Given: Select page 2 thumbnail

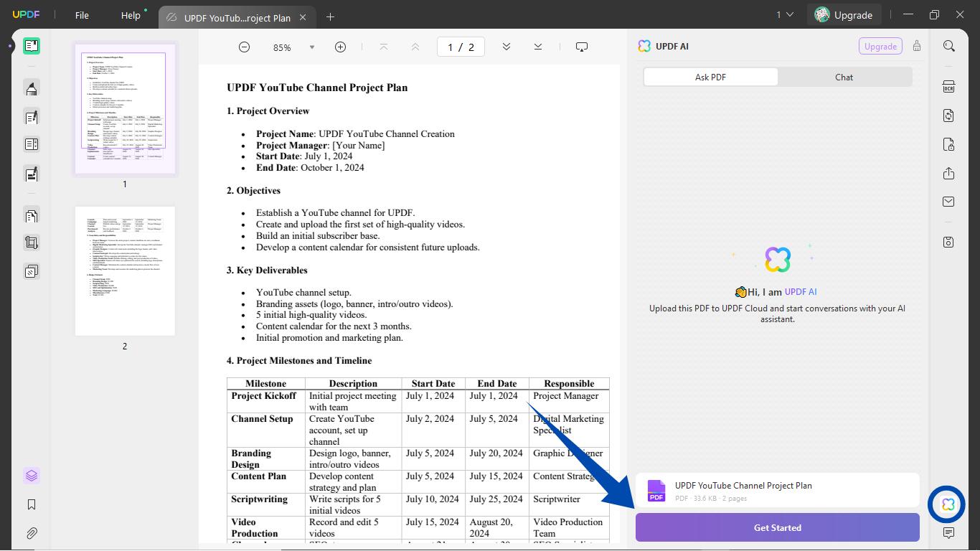Looking at the screenshot, I should [124, 270].
